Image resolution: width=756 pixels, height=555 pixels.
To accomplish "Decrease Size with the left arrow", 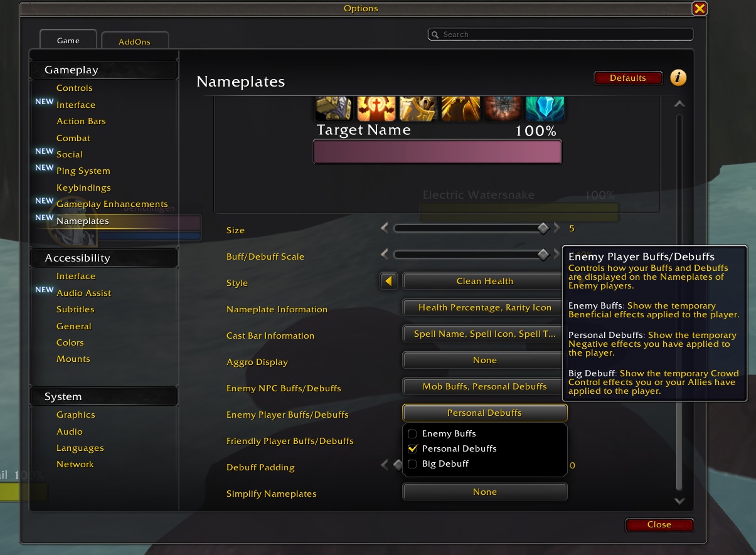I will tap(385, 228).
